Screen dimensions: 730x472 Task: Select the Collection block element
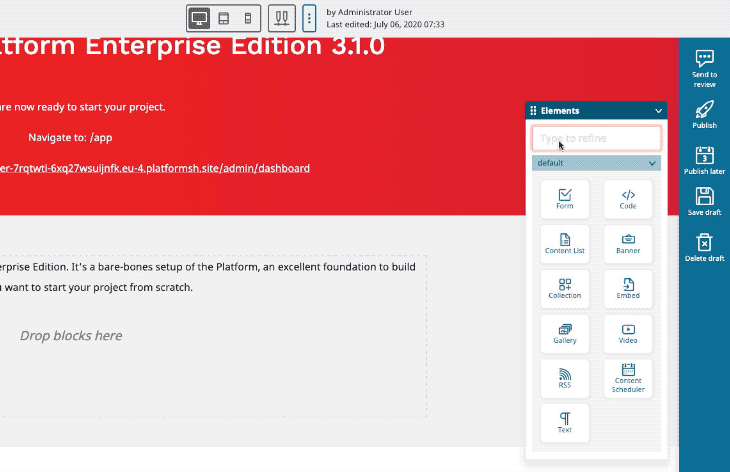[565, 289]
